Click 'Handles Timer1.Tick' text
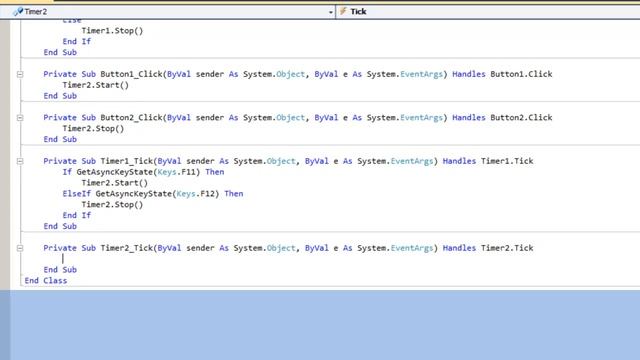This screenshot has height=360, width=640. (x=488, y=161)
